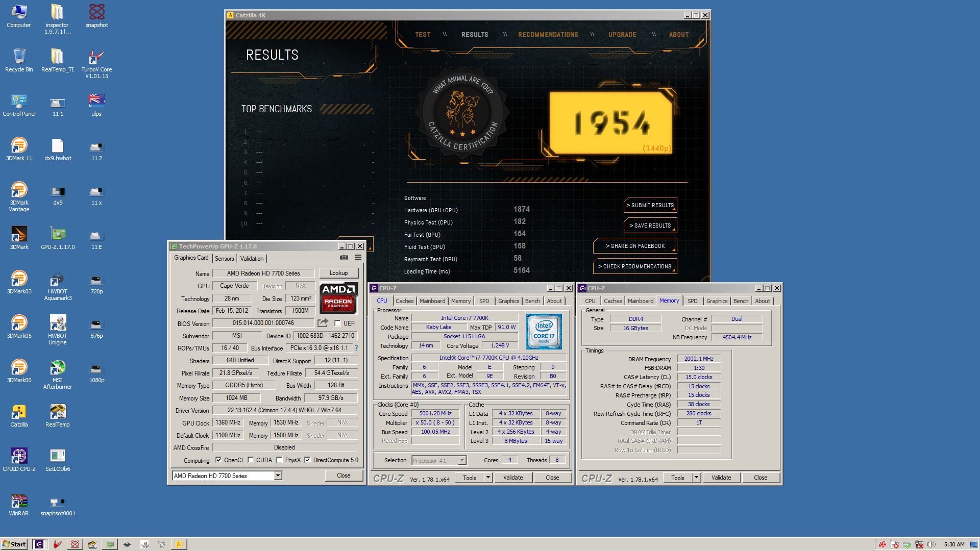This screenshot has height=551, width=980.
Task: Open Tools dropdown arrow in CPU-Z Memory window
Action: click(x=696, y=478)
